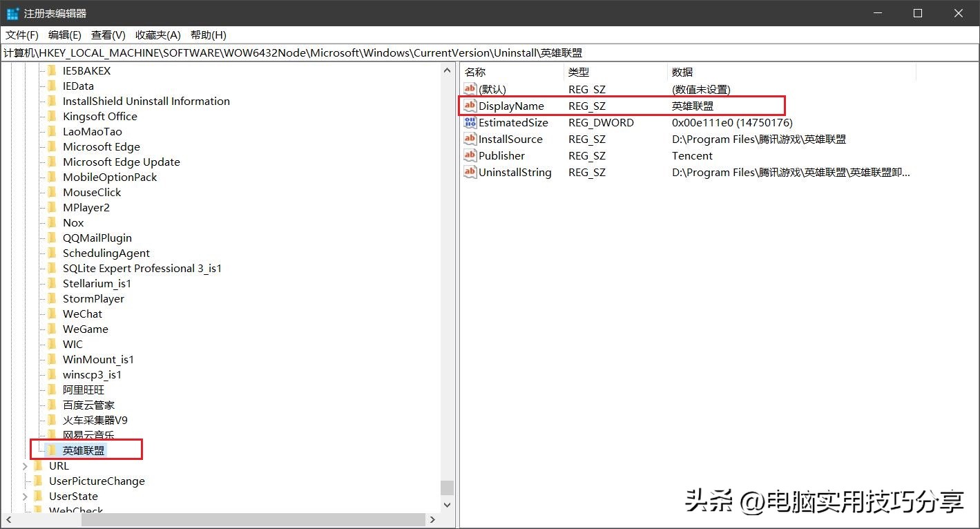980x529 pixels.
Task: Select the InstallShield Uninstall Information key
Action: (146, 101)
